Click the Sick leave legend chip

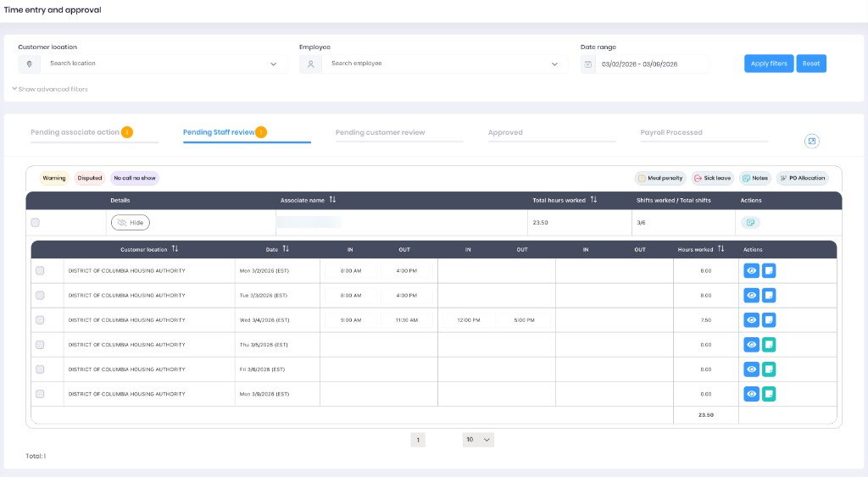[712, 178]
